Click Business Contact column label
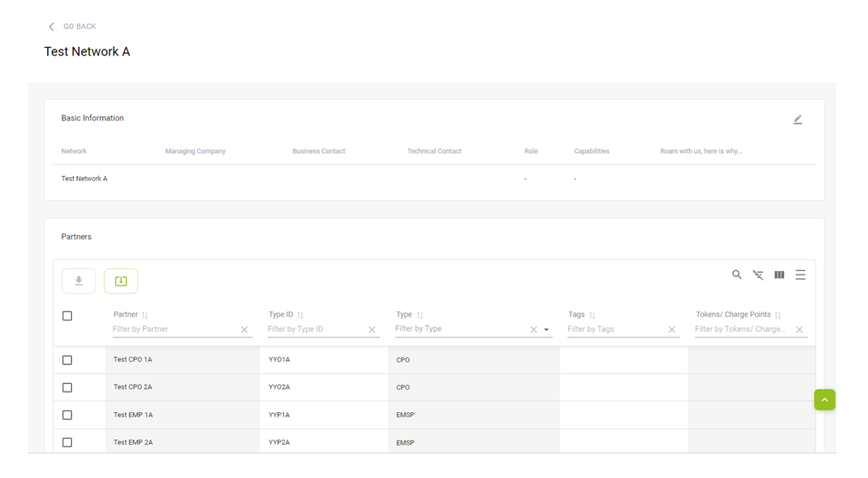The height and width of the screenshot is (478, 868). (319, 151)
